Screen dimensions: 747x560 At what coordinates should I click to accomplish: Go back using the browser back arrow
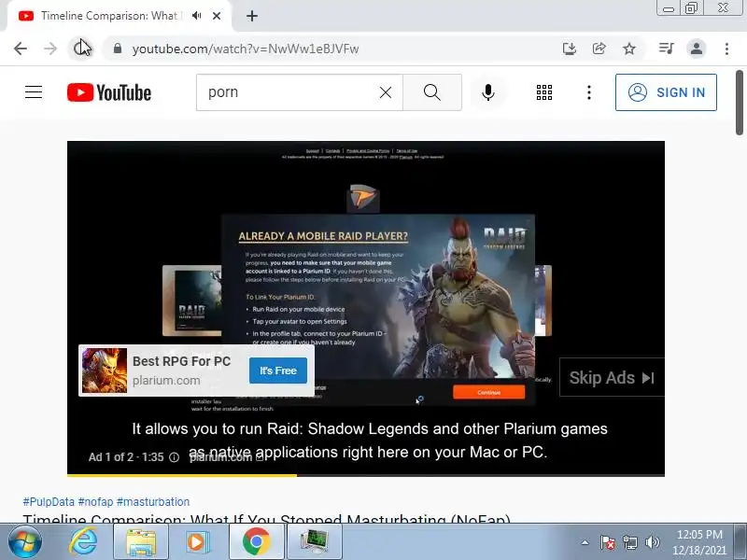coord(21,49)
